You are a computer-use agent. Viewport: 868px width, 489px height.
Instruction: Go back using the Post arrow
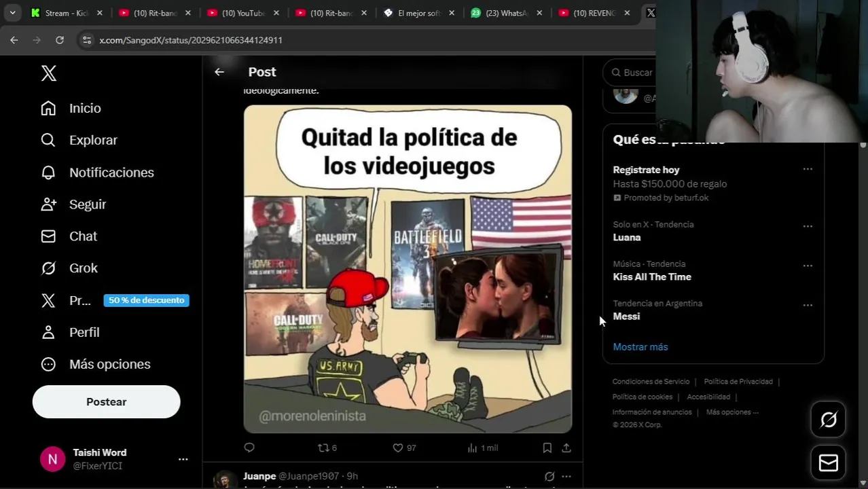click(x=219, y=72)
